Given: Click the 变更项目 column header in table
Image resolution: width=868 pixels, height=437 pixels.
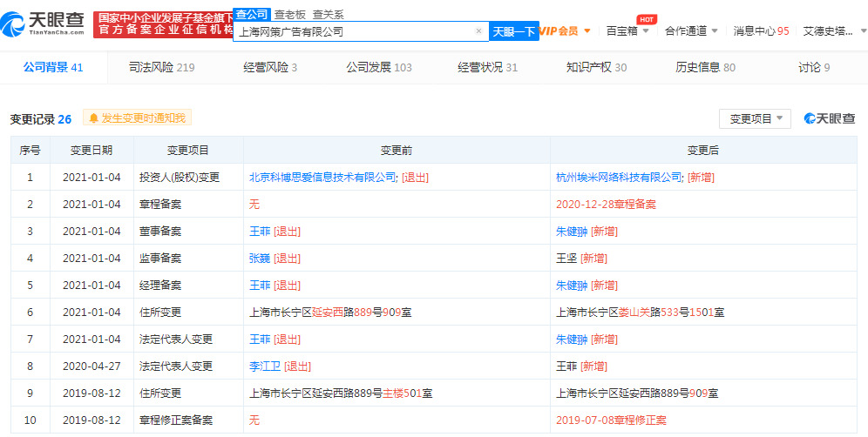Looking at the screenshot, I should tap(188, 151).
